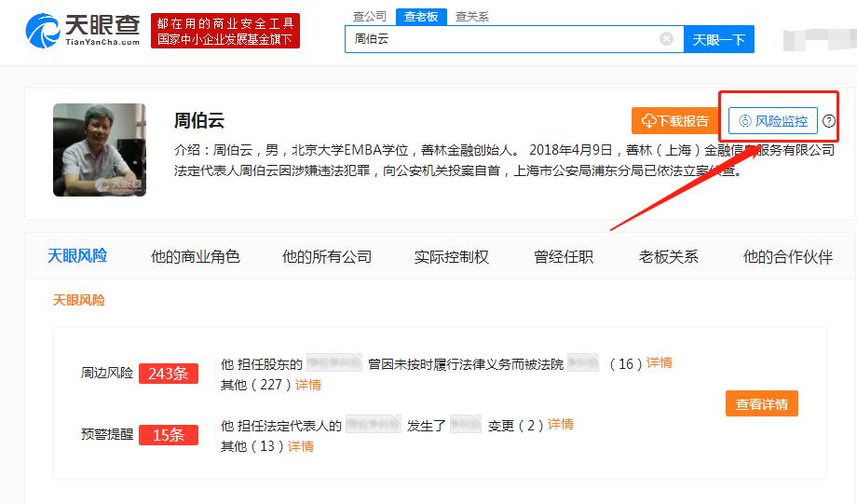Screen dimensions: 857x504
Task: Open 详情 link next to 其他 (13)
Action: (x=301, y=446)
